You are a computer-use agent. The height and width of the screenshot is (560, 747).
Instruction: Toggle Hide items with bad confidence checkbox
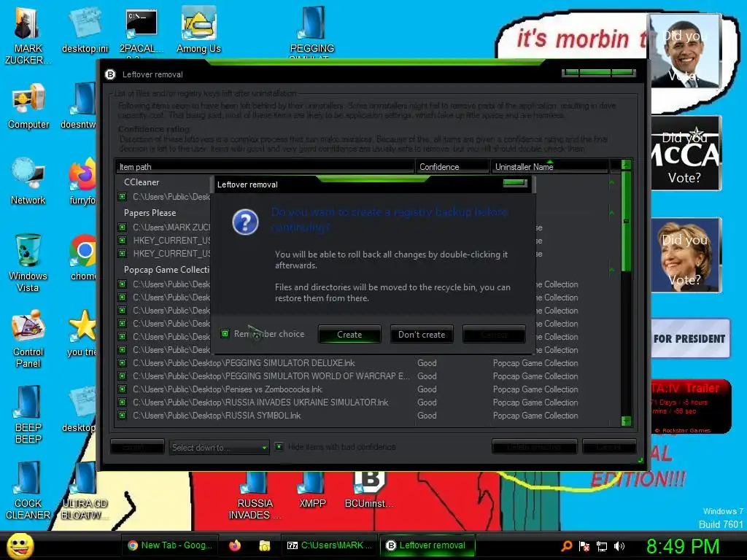click(x=279, y=447)
